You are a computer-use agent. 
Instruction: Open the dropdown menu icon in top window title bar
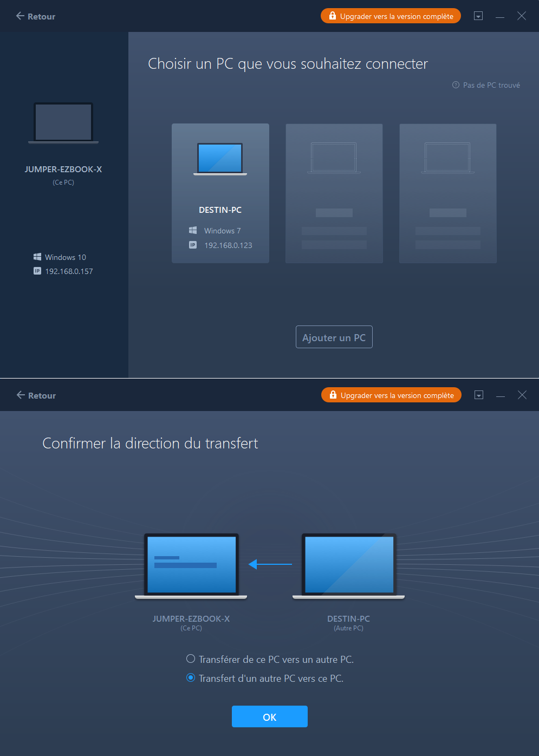478,16
